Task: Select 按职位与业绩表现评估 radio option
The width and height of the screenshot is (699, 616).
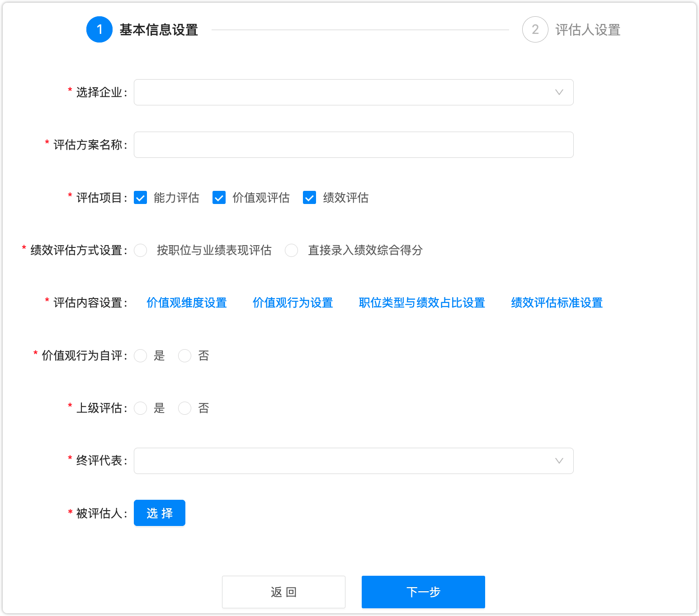Action: 141,250
